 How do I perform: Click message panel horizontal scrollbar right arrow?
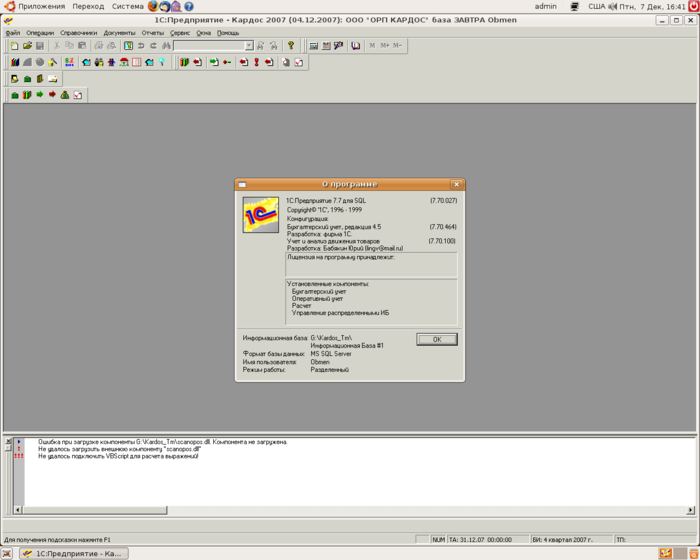click(x=690, y=510)
